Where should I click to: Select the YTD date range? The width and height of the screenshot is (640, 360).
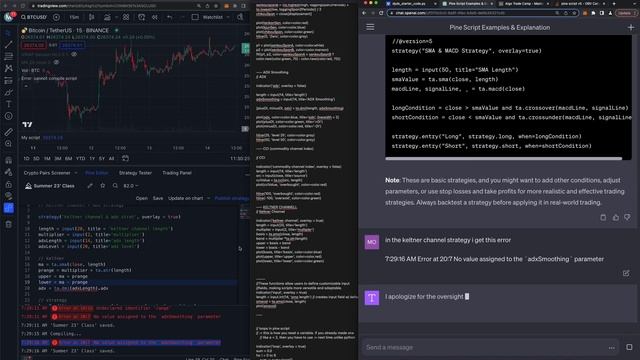click(x=80, y=158)
